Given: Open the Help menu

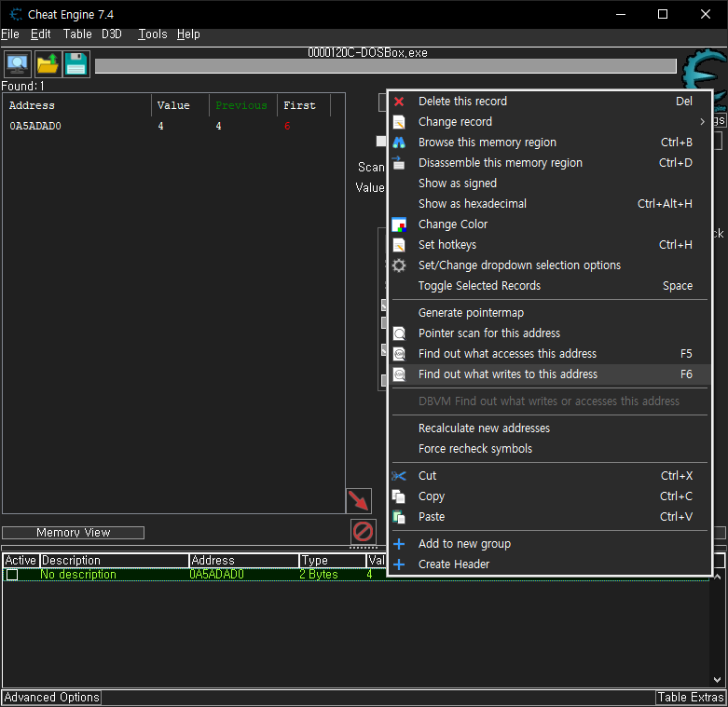Looking at the screenshot, I should coord(188,34).
